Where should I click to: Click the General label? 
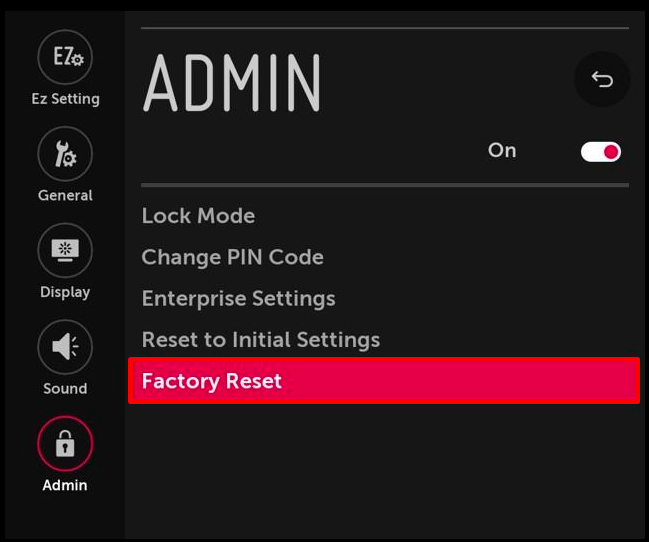(65, 195)
